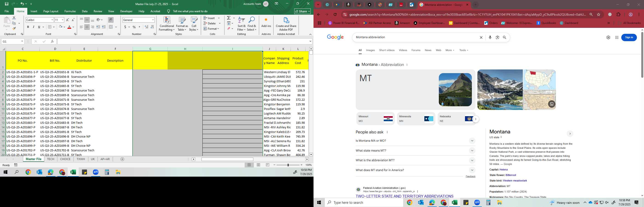Open the Page Layout ribbon tab
This screenshot has width=644, height=207.
coord(51,11)
